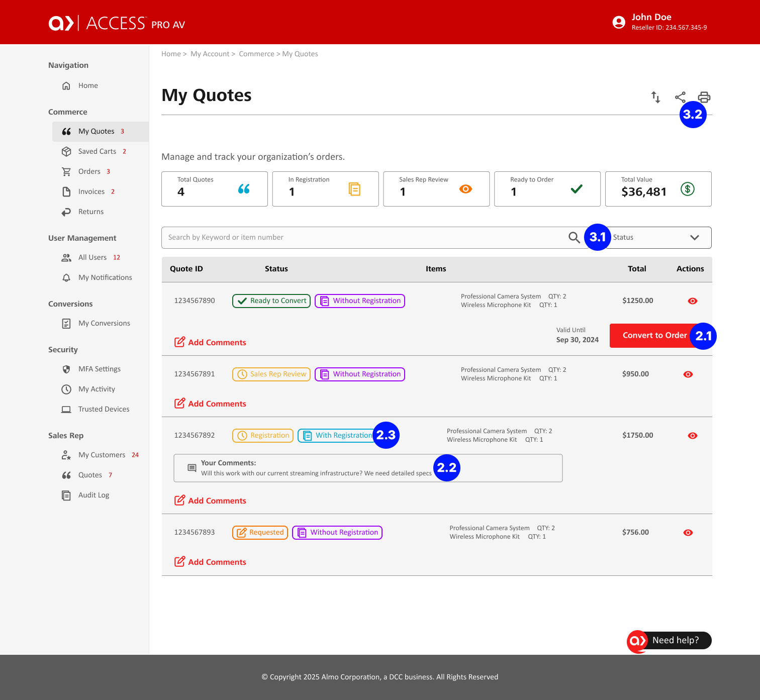Open My Activity in the sidebar
Image resolution: width=760 pixels, height=700 pixels.
97,389
